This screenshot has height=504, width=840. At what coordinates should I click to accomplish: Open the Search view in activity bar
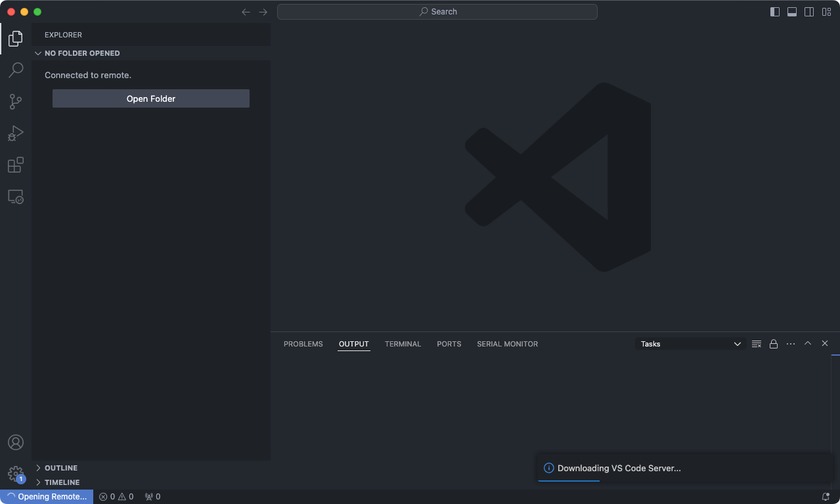(x=16, y=70)
